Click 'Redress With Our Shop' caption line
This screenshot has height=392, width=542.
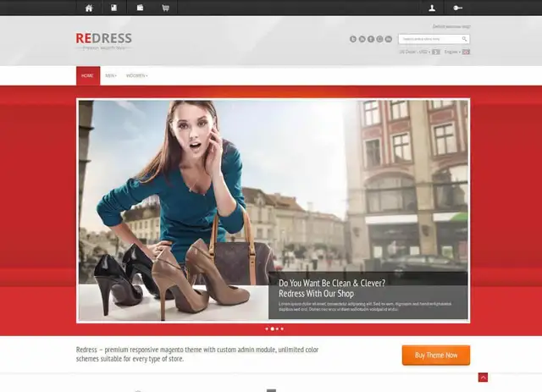pyautogui.click(x=316, y=294)
